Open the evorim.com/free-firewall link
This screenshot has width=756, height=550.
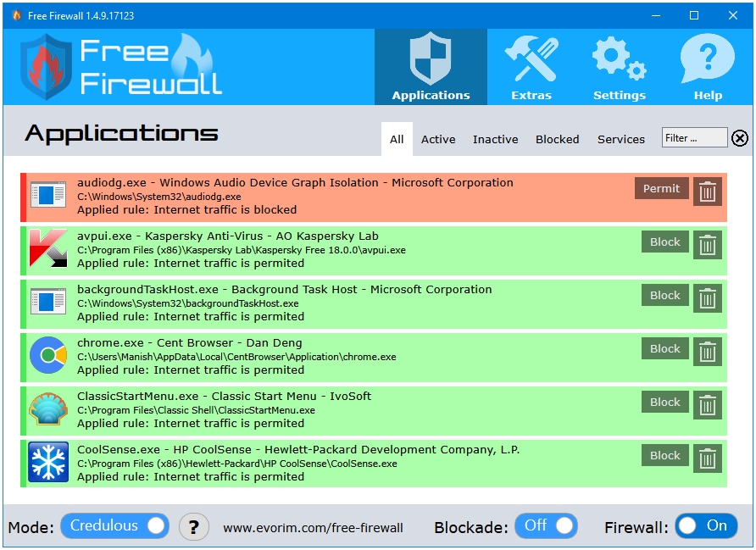(313, 528)
